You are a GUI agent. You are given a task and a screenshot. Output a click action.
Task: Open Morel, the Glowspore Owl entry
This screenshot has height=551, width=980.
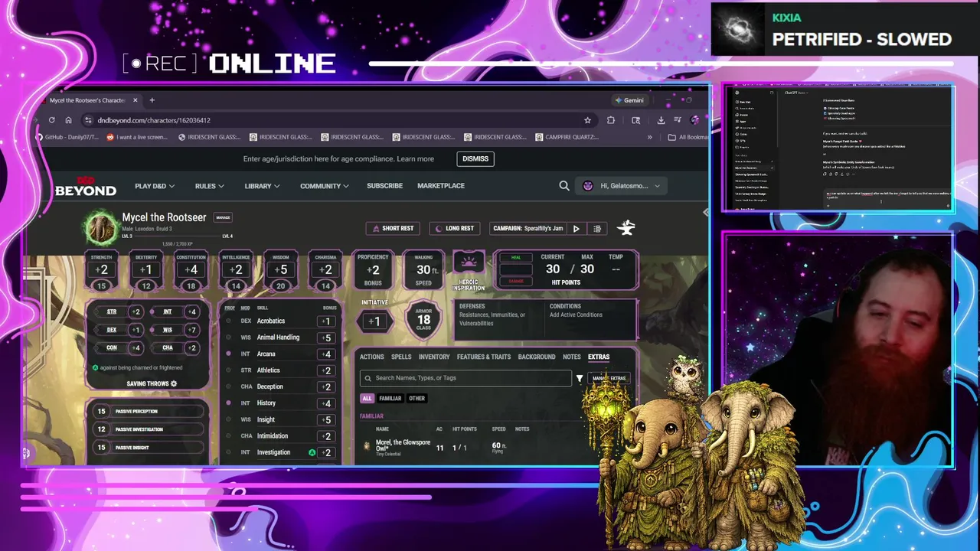point(403,446)
